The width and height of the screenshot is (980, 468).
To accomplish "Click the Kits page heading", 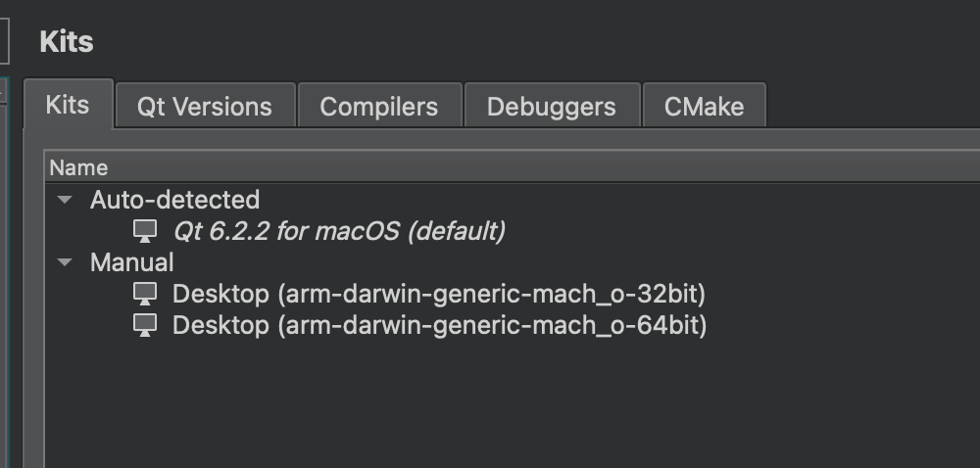I will 67,42.
